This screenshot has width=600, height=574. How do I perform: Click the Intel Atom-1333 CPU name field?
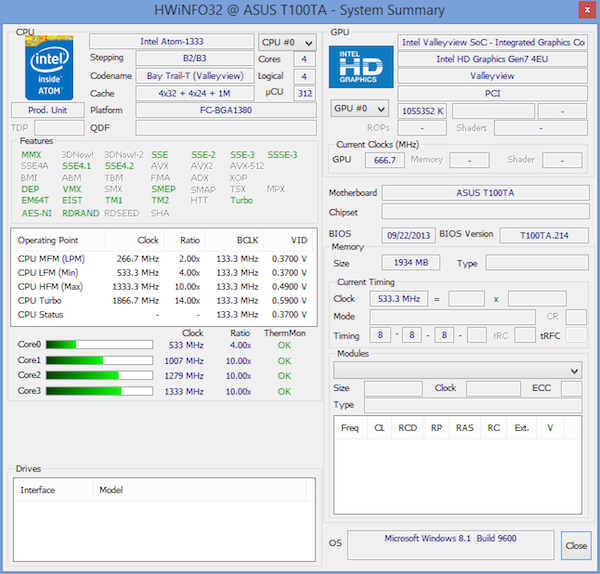(171, 41)
